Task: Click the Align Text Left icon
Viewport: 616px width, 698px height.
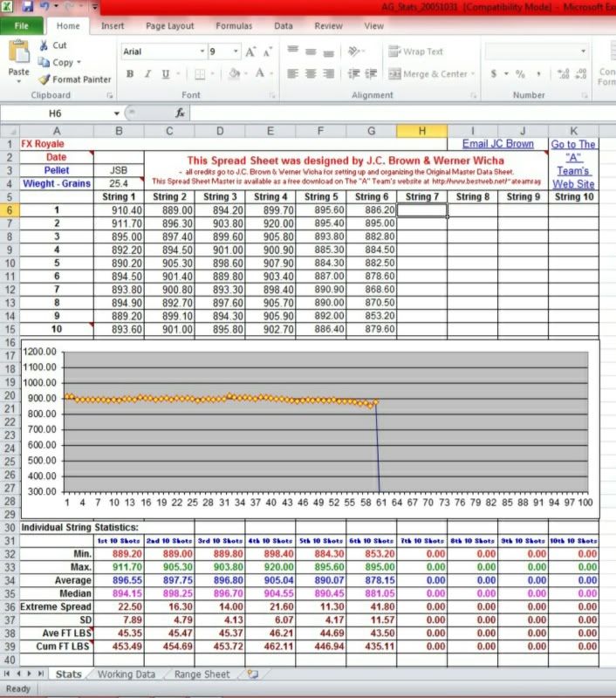Action: (x=292, y=73)
